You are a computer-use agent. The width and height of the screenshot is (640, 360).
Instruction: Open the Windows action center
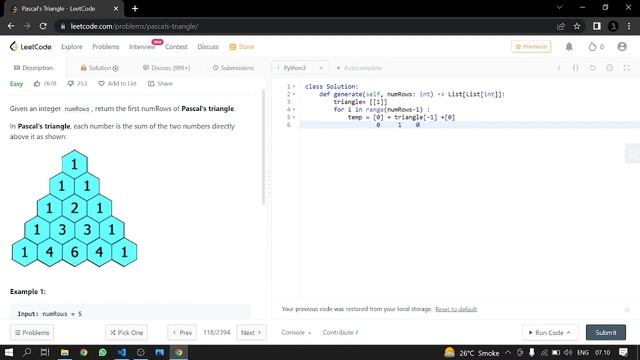(x=623, y=352)
